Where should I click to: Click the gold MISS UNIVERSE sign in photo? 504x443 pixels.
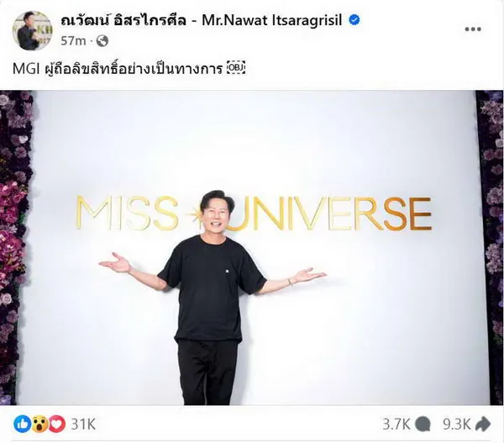coord(254,214)
